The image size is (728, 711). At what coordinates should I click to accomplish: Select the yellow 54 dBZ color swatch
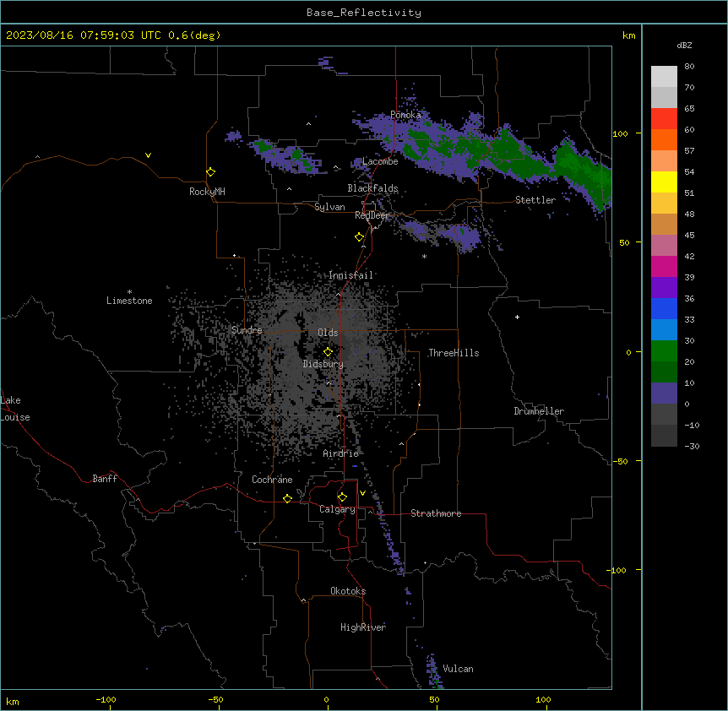click(x=664, y=182)
